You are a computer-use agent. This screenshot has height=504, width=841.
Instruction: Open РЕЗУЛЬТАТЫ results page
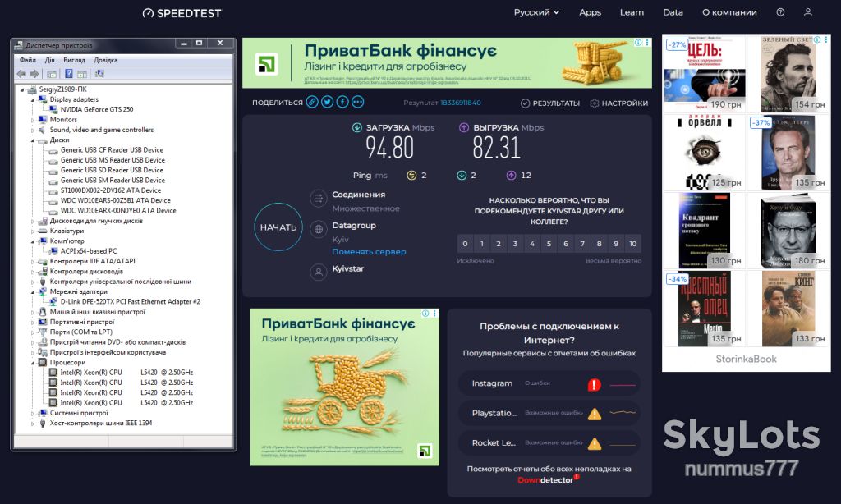coord(550,103)
